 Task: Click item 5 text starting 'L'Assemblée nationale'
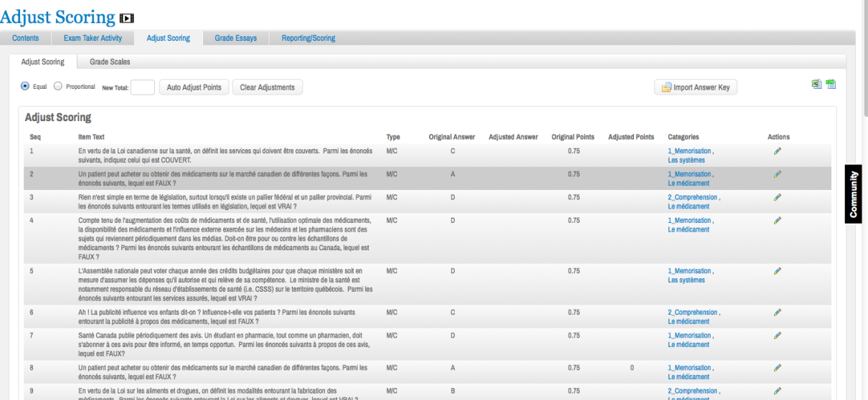coord(225,285)
